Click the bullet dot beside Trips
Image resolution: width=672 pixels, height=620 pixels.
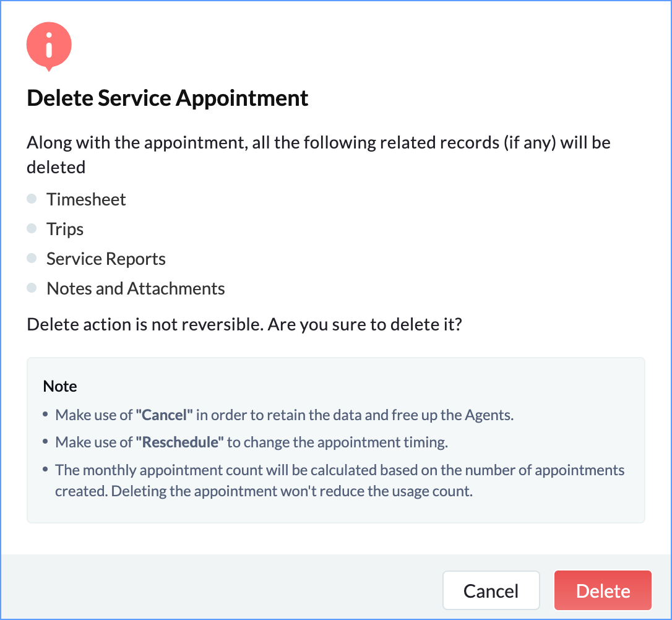32,229
